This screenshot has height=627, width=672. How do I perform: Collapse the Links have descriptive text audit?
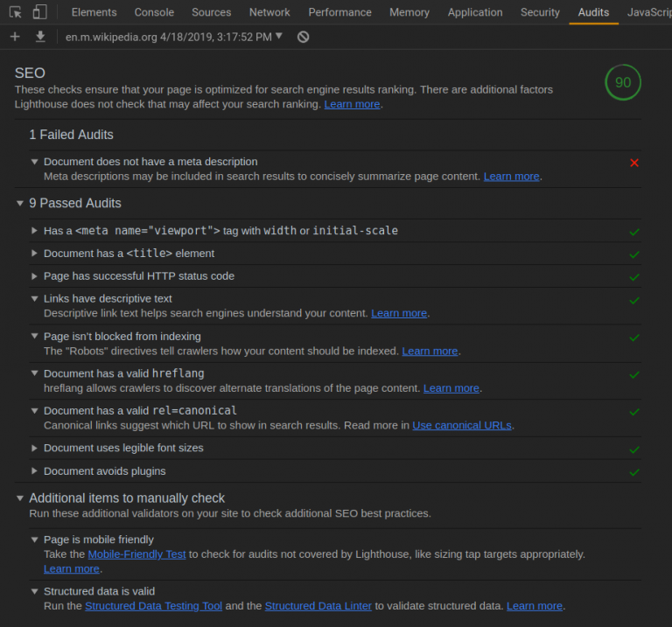pyautogui.click(x=35, y=299)
